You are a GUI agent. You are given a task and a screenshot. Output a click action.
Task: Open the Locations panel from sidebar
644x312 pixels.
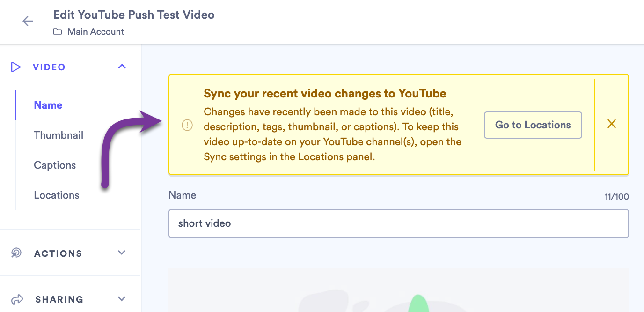pyautogui.click(x=57, y=195)
